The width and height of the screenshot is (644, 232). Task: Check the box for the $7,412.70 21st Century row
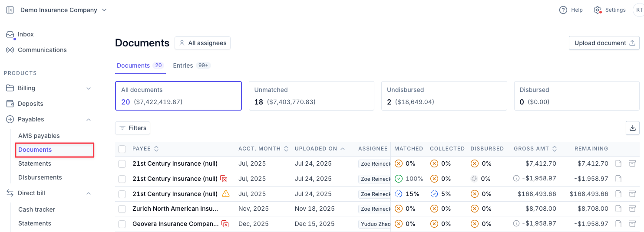122,163
